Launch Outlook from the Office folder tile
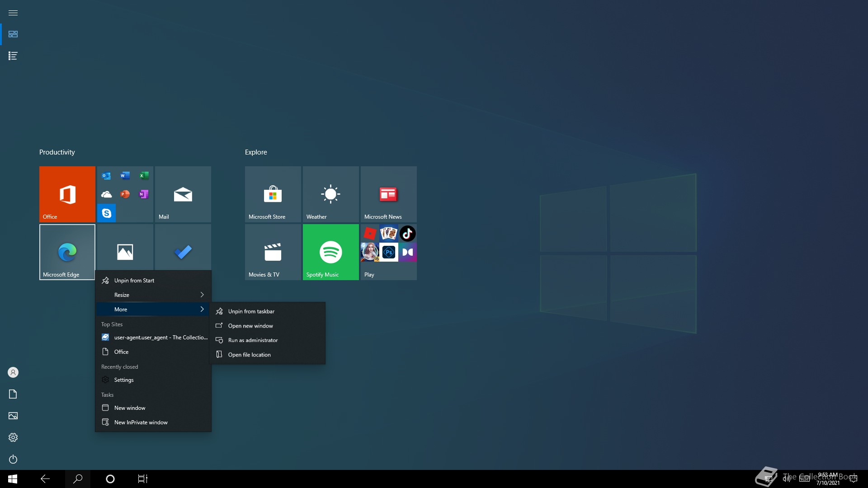This screenshot has width=868, height=488. (x=107, y=176)
